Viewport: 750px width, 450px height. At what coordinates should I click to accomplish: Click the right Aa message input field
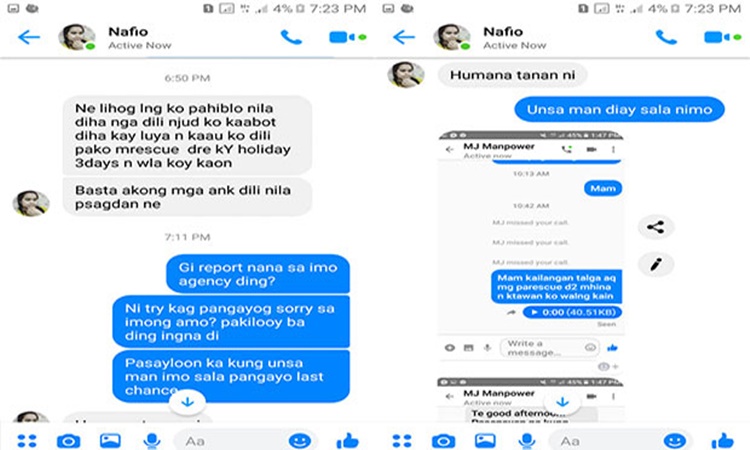point(607,440)
